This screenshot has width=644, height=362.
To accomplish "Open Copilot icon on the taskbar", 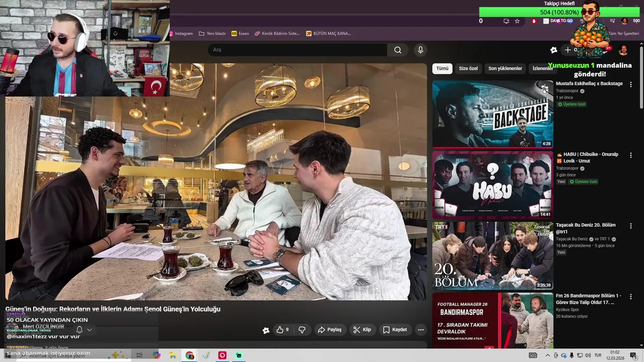I will click(156, 355).
